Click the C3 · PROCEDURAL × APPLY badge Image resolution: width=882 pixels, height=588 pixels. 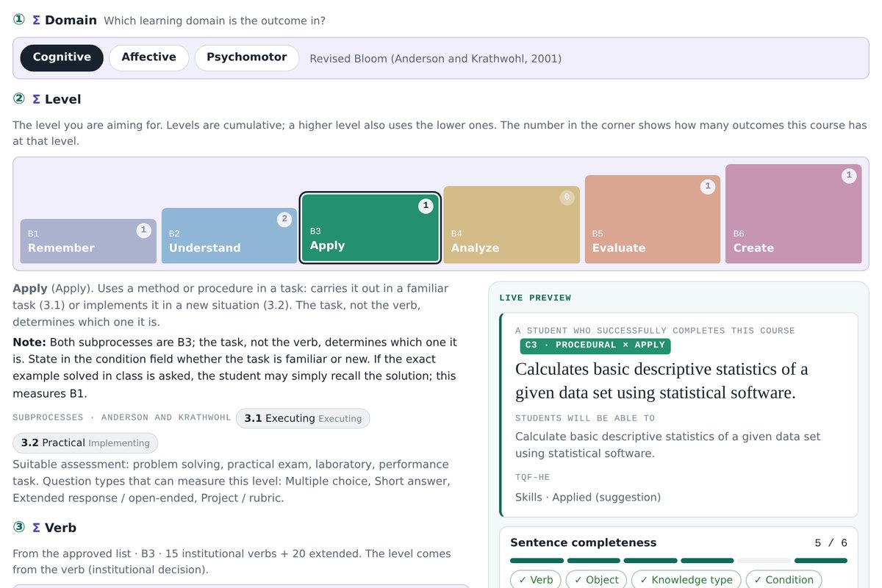(595, 345)
